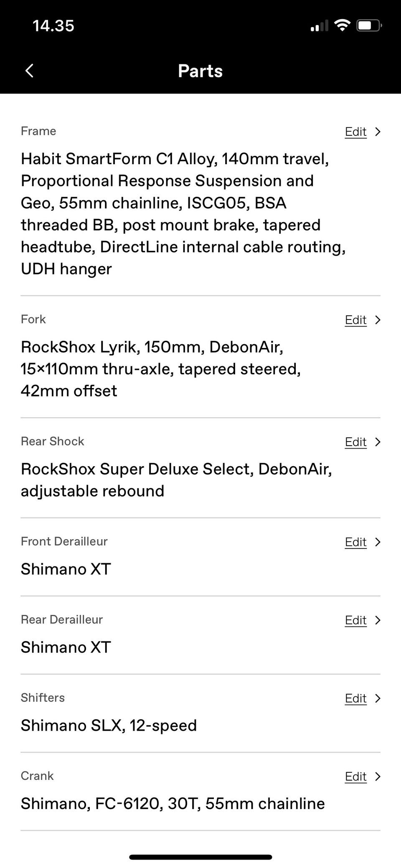Viewport: 401px width, 868px height.
Task: Tap the cellular signal bars icon
Action: [x=319, y=26]
